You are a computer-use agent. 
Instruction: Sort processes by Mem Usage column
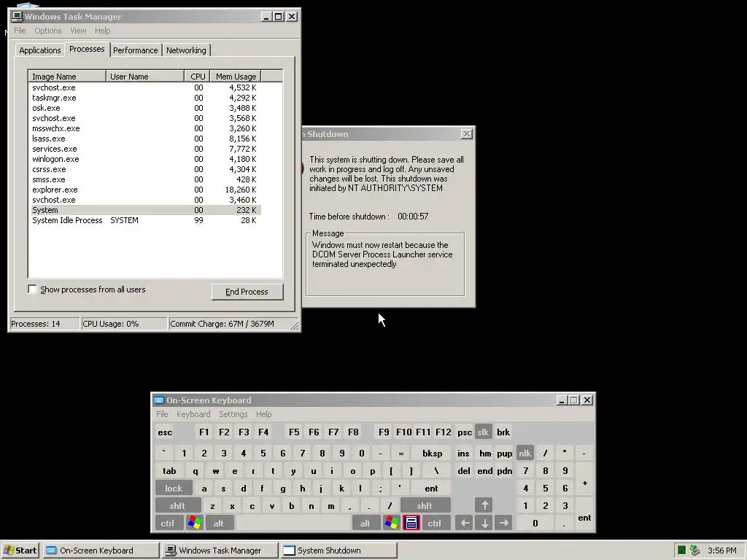[x=236, y=76]
